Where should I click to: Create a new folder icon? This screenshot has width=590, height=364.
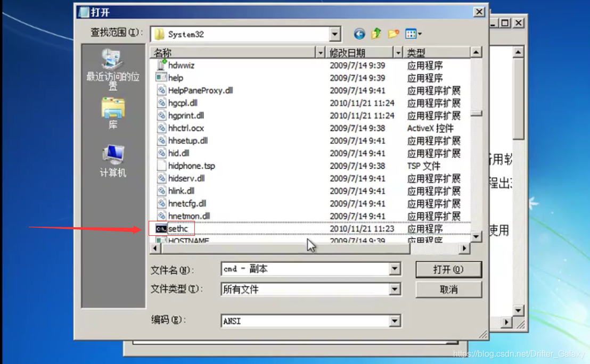point(393,34)
